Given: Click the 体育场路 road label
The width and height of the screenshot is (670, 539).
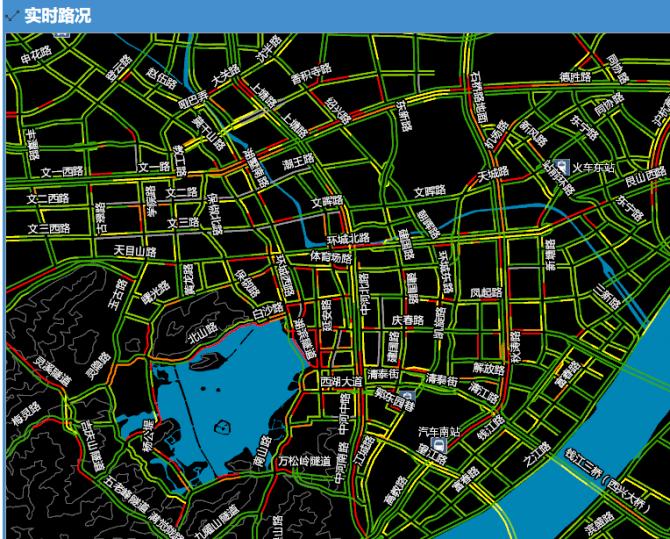Looking at the screenshot, I should (x=331, y=258).
